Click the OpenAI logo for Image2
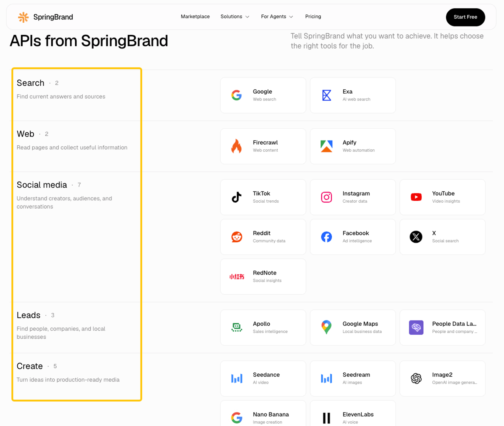Image resolution: width=504 pixels, height=426 pixels. (416, 378)
